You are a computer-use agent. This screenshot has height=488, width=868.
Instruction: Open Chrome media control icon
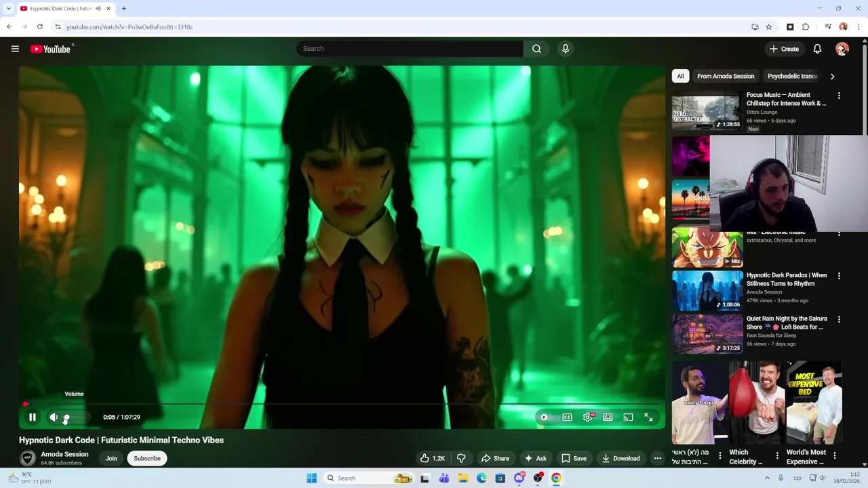828,26
